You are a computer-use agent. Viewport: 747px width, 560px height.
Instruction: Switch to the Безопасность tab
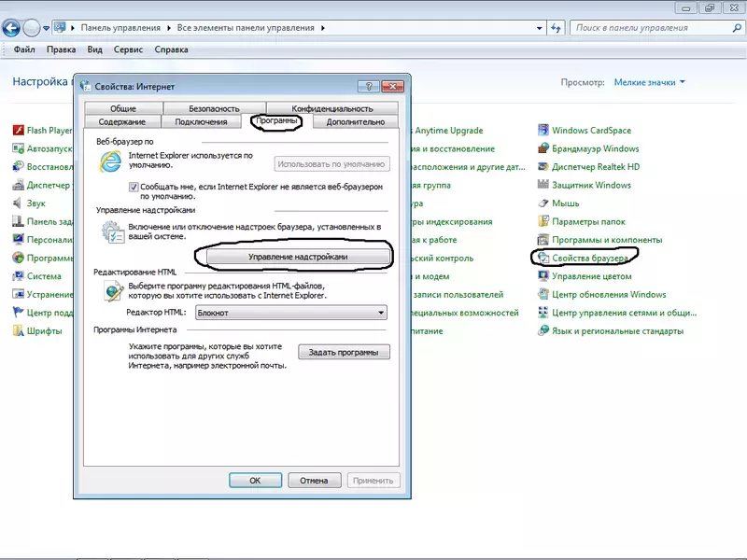click(x=214, y=108)
